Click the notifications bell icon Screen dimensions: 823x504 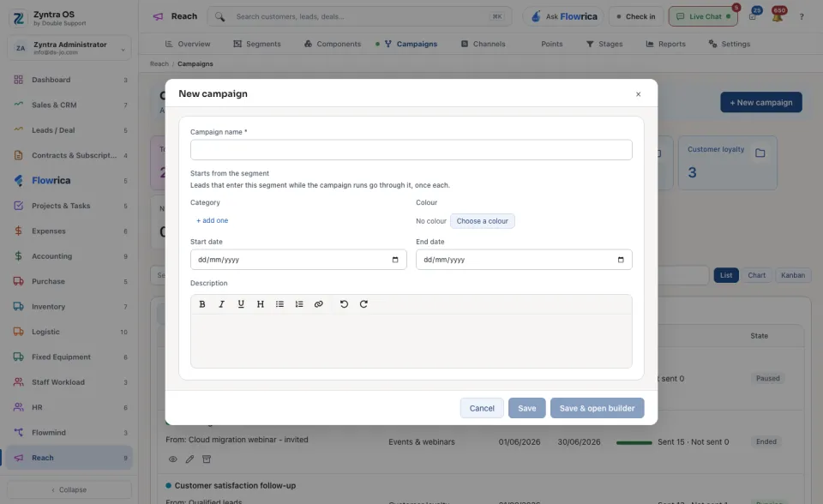click(x=778, y=16)
